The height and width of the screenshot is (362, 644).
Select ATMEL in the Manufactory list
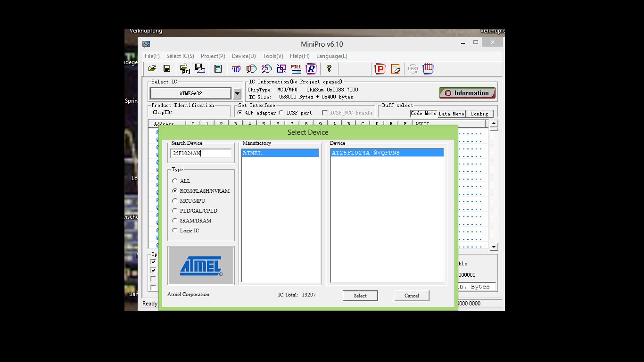click(x=280, y=153)
